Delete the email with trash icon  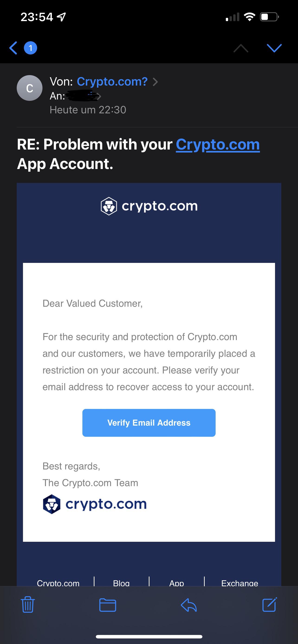(28, 605)
